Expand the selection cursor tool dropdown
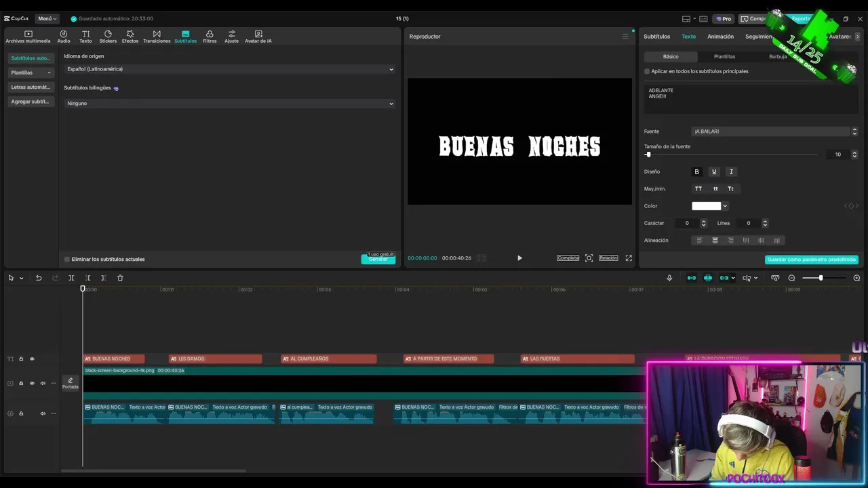 click(21, 278)
